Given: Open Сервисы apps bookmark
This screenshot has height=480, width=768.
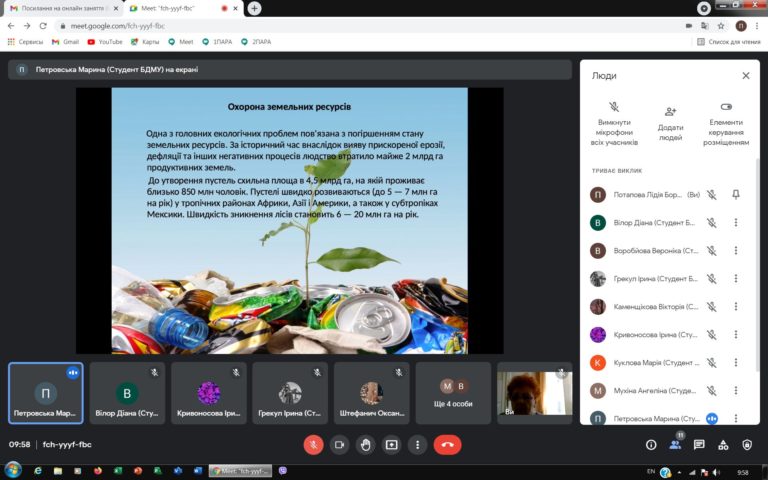Looking at the screenshot, I should pyautogui.click(x=25, y=42).
